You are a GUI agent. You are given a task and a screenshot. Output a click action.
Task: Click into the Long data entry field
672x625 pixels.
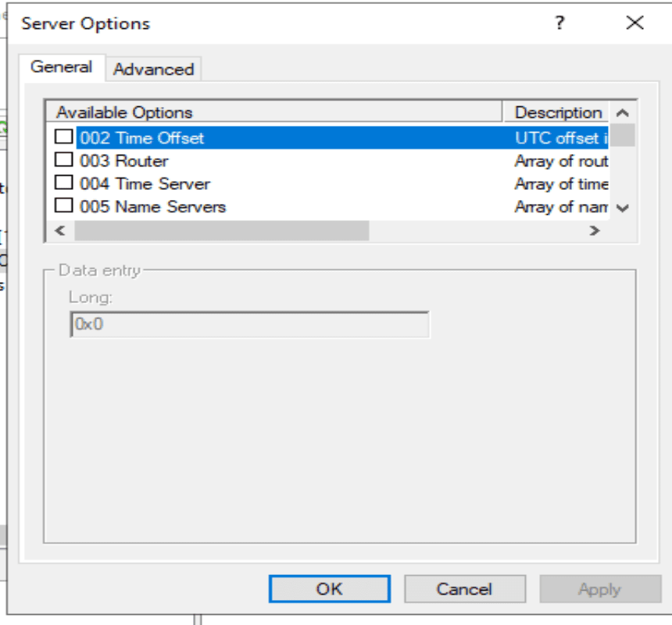pos(249,324)
